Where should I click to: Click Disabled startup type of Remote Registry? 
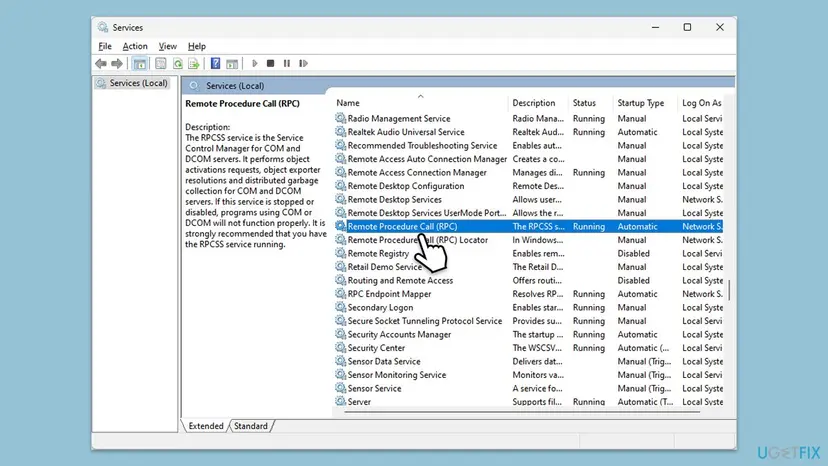click(633, 253)
